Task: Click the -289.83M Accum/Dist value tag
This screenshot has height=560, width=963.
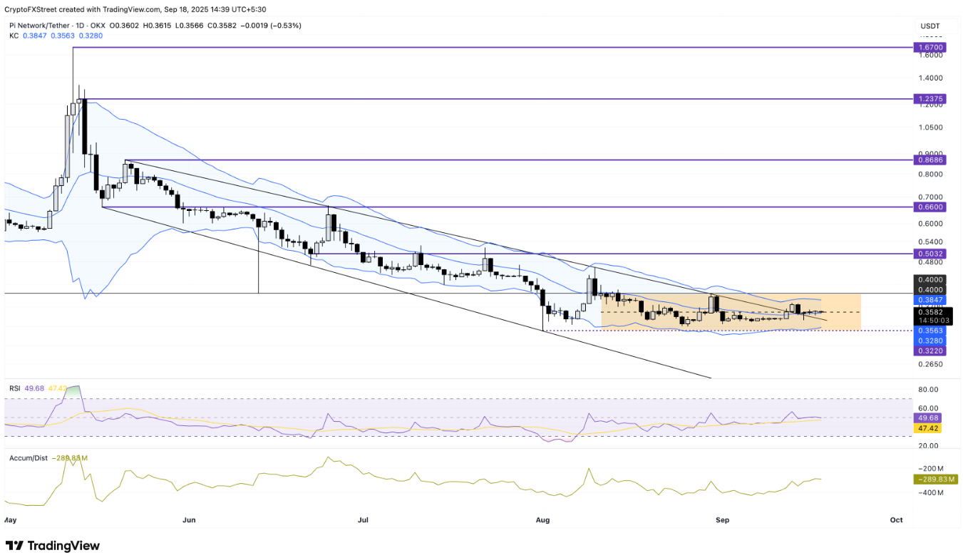Action: point(934,479)
